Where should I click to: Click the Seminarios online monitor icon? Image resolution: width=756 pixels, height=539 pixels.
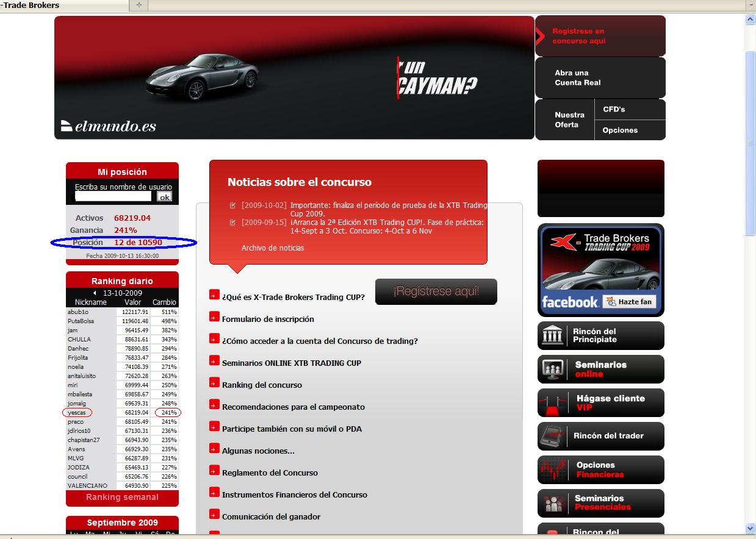click(553, 369)
